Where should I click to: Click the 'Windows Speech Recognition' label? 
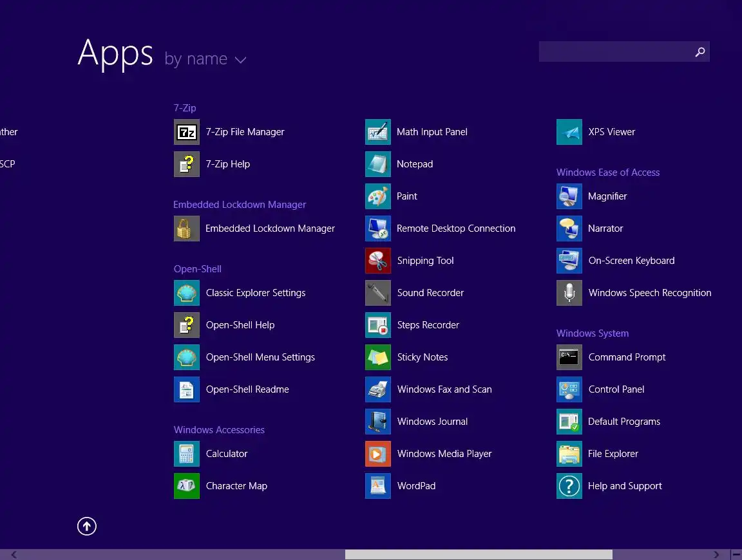pos(650,293)
